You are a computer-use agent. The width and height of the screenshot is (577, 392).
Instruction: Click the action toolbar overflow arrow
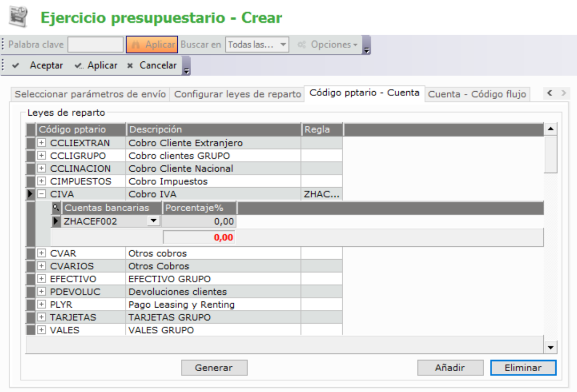click(x=186, y=70)
